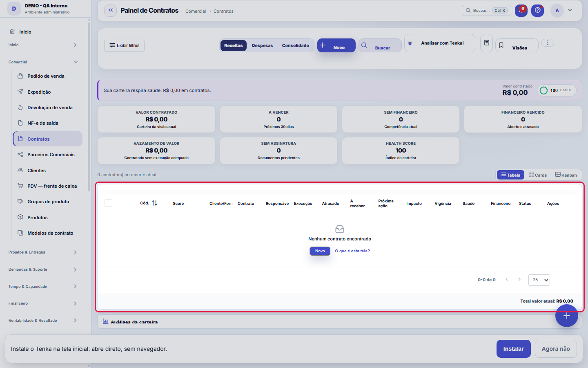Switch to Cards view

(x=537, y=175)
